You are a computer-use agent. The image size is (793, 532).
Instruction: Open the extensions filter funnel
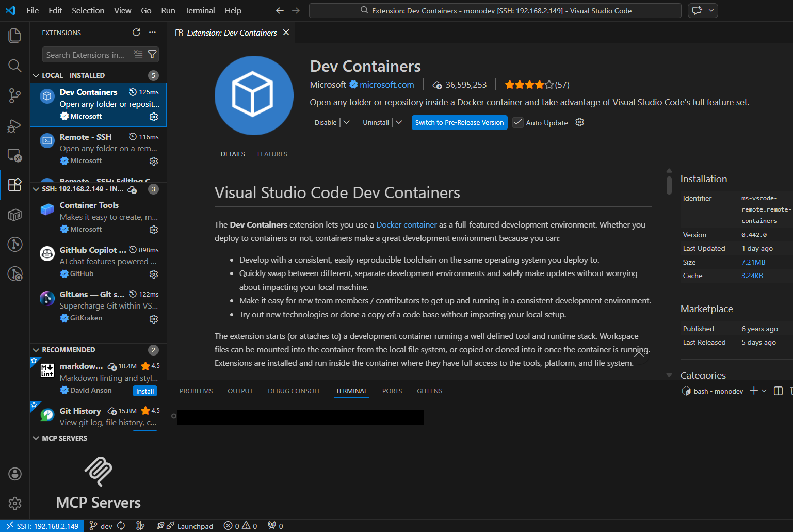[152, 54]
